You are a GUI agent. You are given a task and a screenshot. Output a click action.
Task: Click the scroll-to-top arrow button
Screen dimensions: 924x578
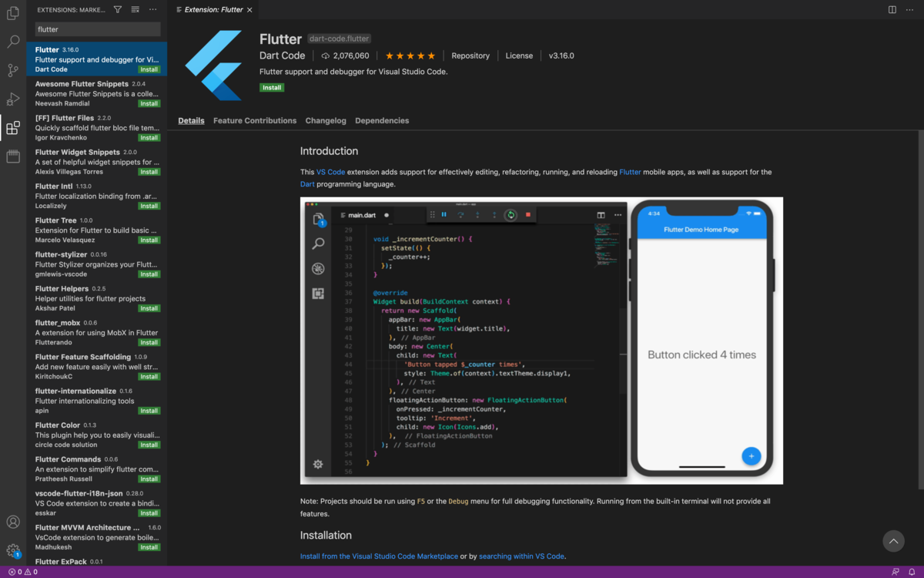pyautogui.click(x=893, y=541)
